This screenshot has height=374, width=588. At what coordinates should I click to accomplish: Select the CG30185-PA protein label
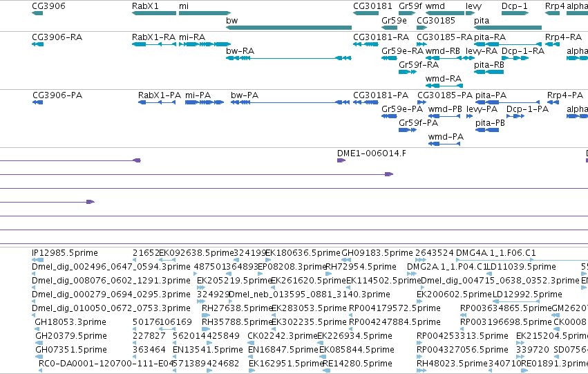click(x=445, y=95)
